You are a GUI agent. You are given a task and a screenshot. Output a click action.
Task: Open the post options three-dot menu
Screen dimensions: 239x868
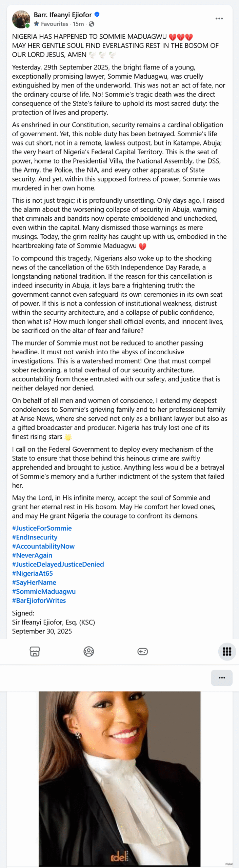[x=219, y=19]
